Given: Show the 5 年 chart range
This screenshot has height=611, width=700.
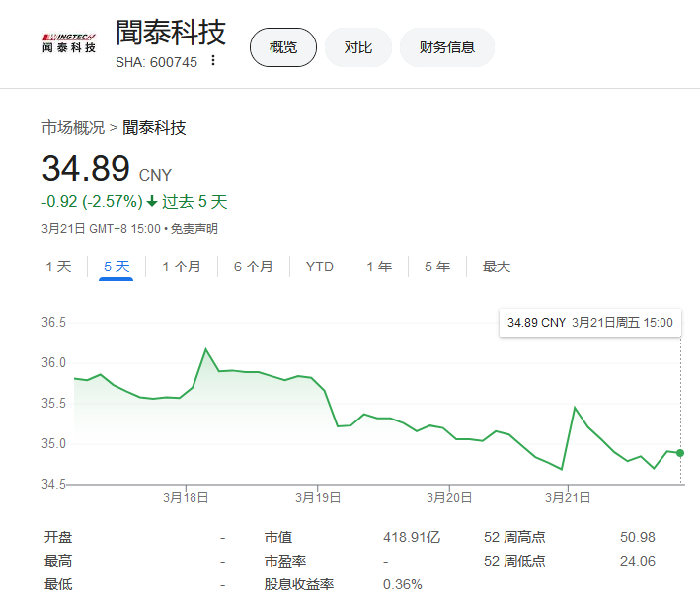Looking at the screenshot, I should coord(437,267).
